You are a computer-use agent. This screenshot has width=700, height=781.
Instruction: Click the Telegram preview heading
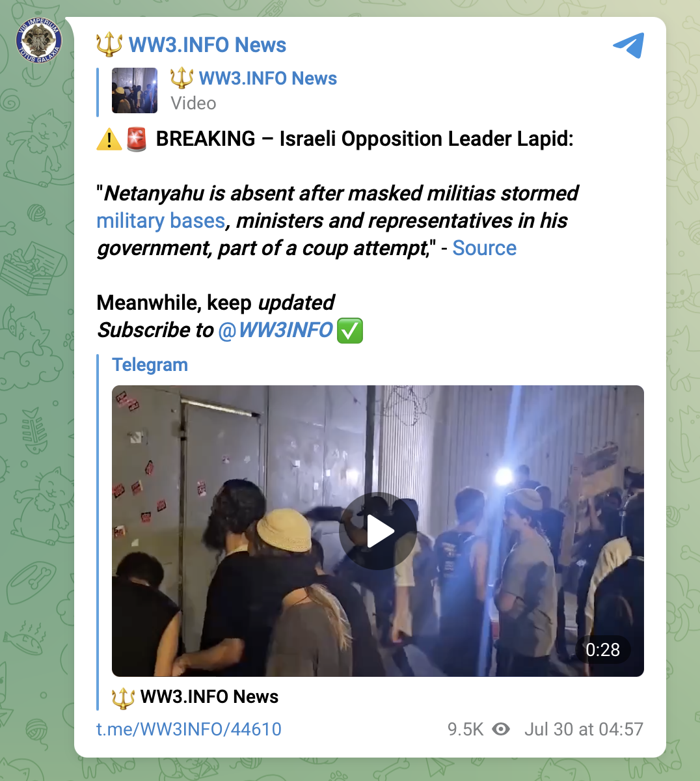[150, 364]
